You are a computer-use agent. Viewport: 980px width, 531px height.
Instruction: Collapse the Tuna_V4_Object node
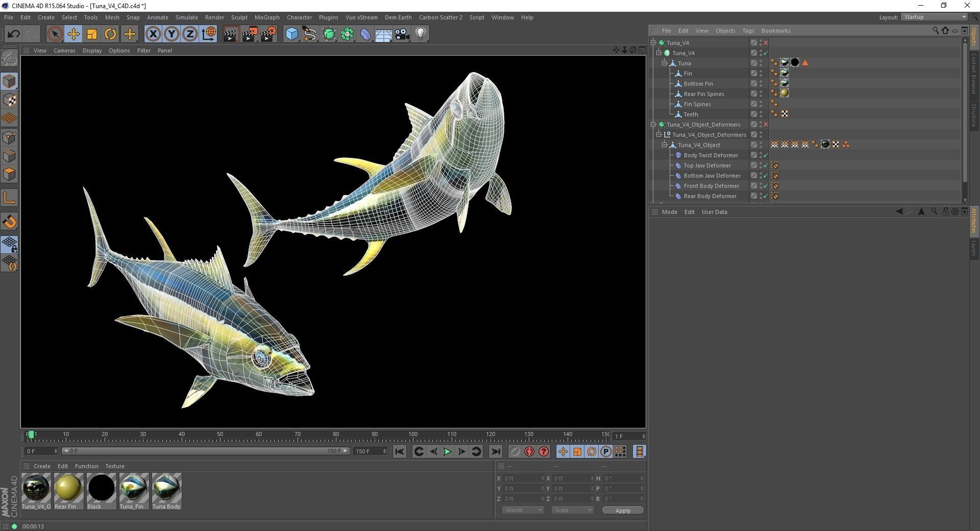665,144
